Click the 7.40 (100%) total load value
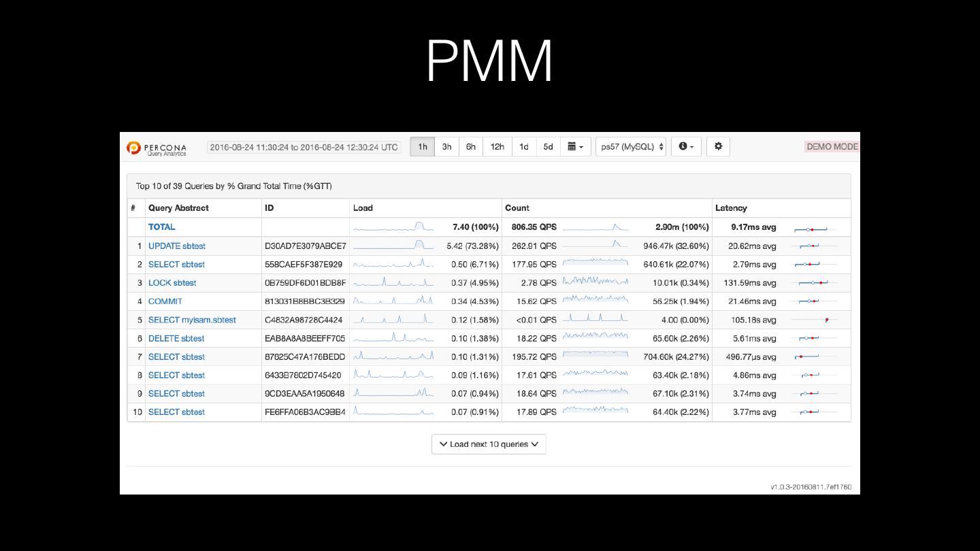Screen dimensions: 980x551 pyautogui.click(x=476, y=227)
